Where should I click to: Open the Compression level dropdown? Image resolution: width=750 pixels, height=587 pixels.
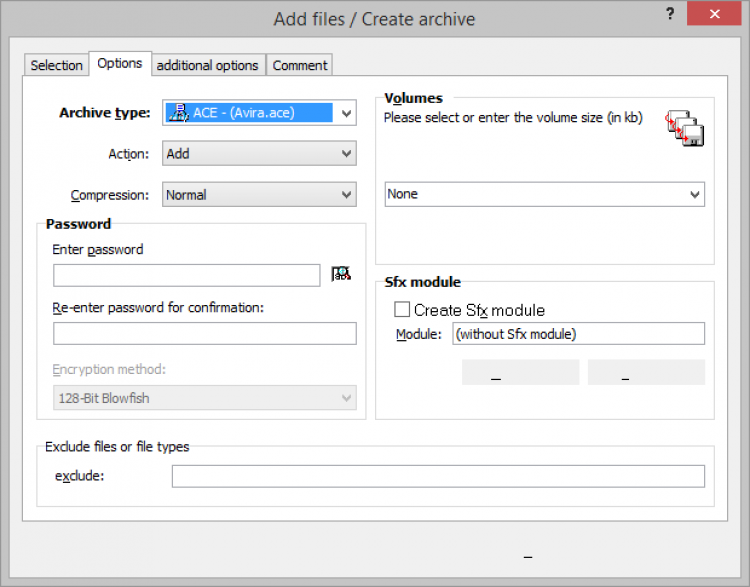[346, 195]
